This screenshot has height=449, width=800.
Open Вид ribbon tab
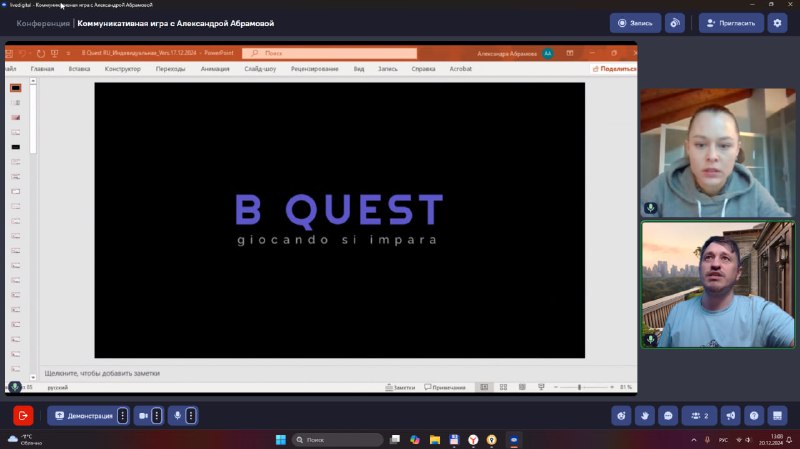click(359, 69)
